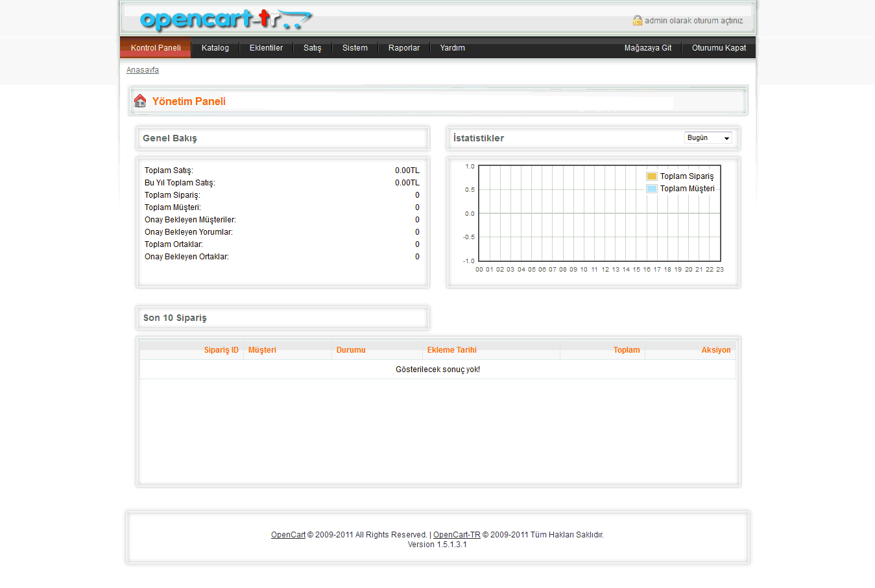Open the Yardım menu
Screen dimensions: 875x588
point(452,48)
